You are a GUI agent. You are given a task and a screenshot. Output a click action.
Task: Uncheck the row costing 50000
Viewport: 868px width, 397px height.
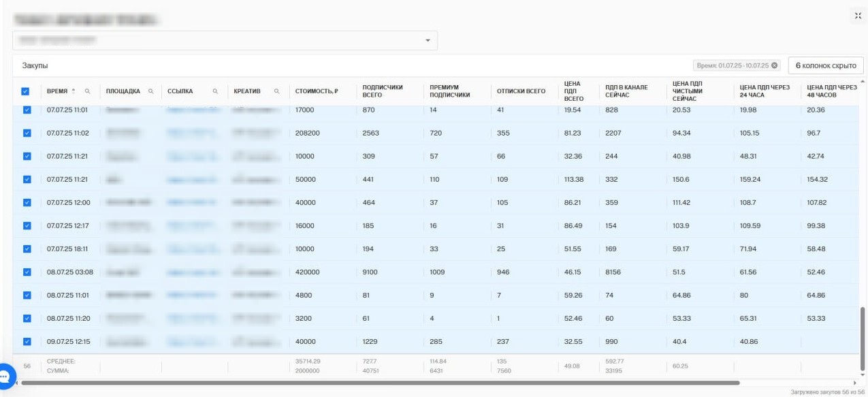click(27, 179)
